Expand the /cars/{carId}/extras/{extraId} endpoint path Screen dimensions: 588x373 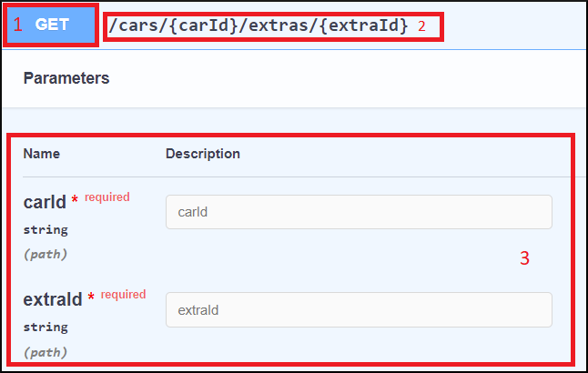tap(259, 25)
